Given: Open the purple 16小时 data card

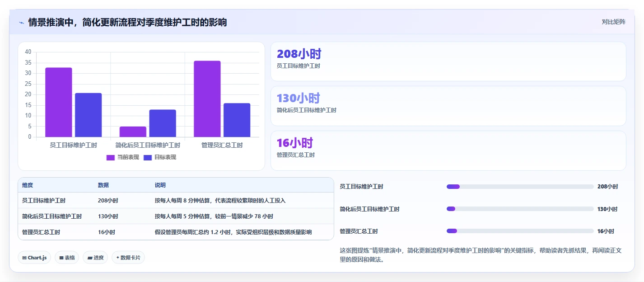Looking at the screenshot, I should coord(448,150).
